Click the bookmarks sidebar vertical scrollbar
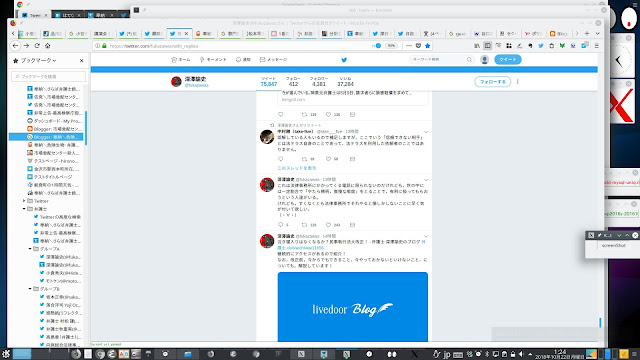 (86, 128)
